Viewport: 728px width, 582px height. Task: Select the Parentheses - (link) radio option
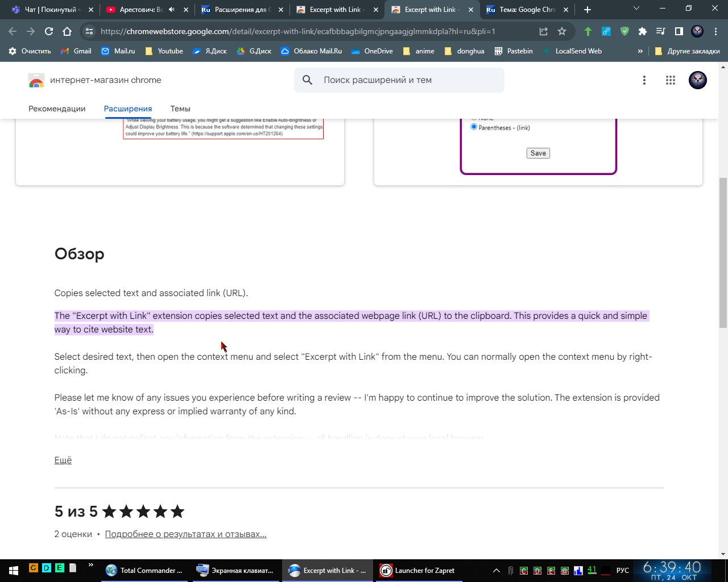(x=474, y=127)
